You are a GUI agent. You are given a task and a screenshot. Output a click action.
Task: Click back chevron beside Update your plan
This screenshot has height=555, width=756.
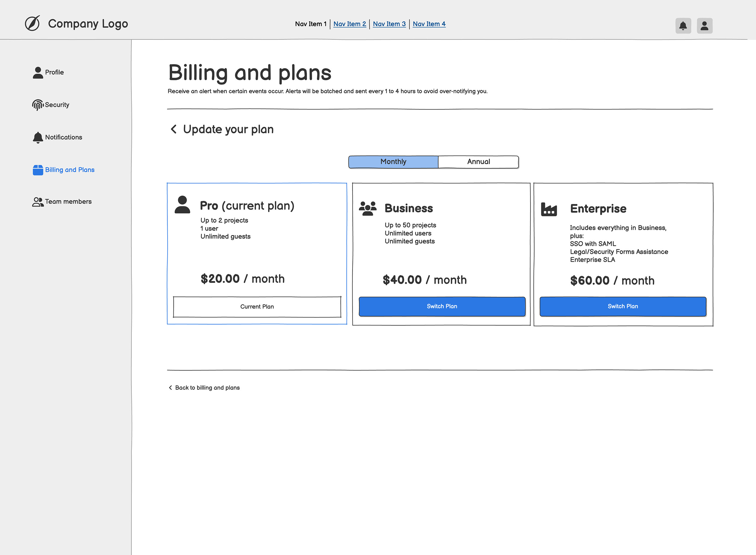pyautogui.click(x=174, y=129)
